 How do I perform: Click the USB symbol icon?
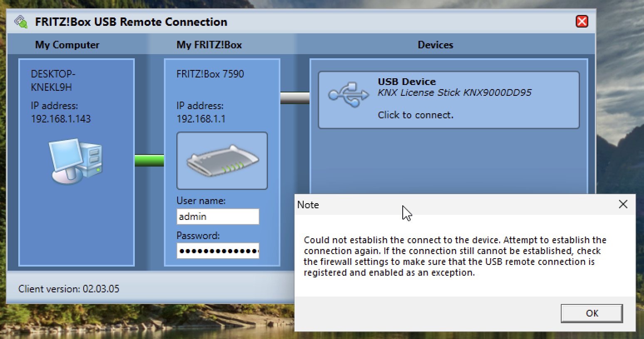pos(348,95)
